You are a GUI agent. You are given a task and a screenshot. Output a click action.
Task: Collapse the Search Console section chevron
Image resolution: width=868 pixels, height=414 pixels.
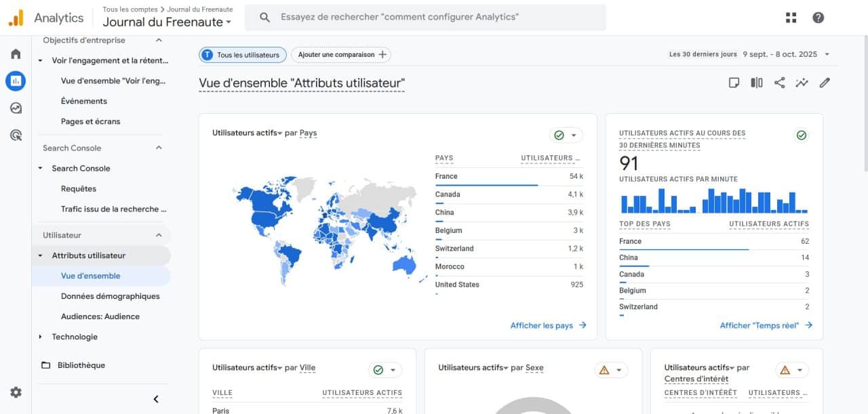point(159,148)
